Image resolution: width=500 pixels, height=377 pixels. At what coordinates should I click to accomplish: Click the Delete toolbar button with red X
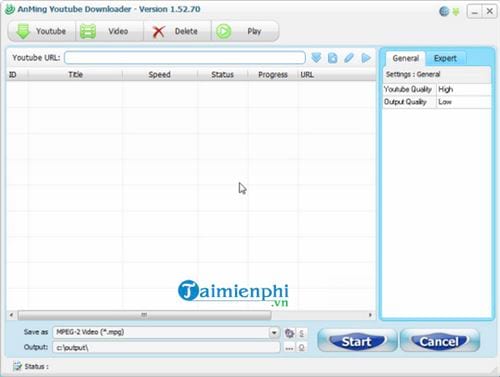pyautogui.click(x=177, y=31)
